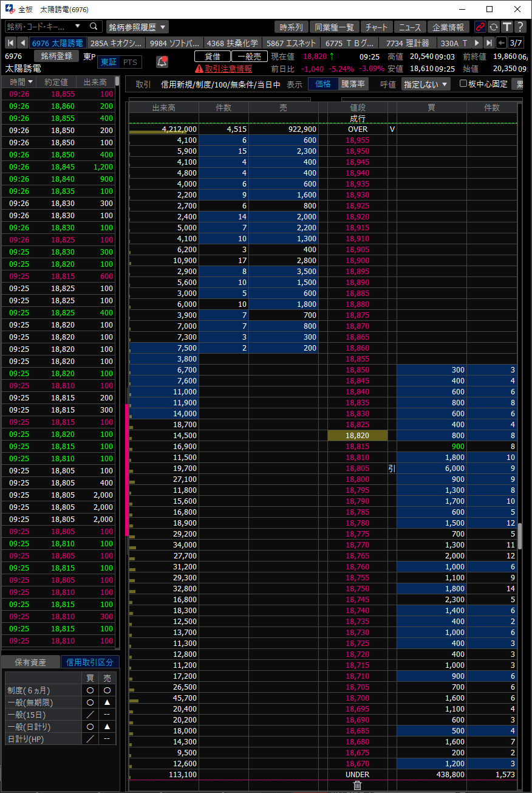Go to previous stock tab arrow
Viewport: 532px width, 793px height.
tap(22, 43)
